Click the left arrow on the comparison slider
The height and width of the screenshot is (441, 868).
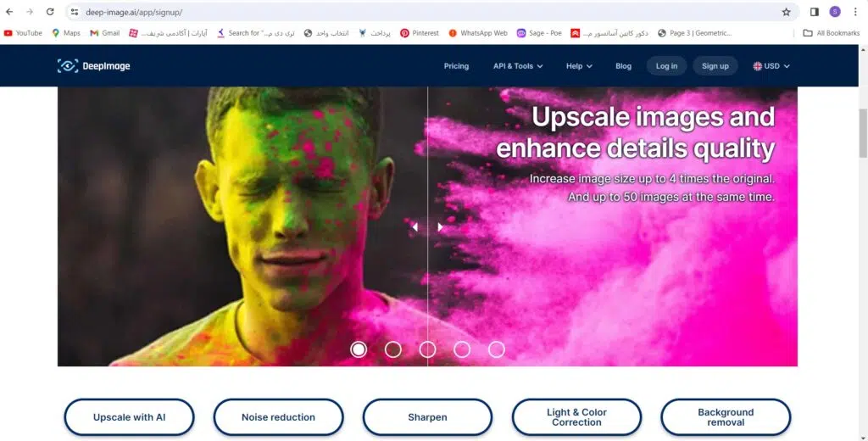[415, 226]
